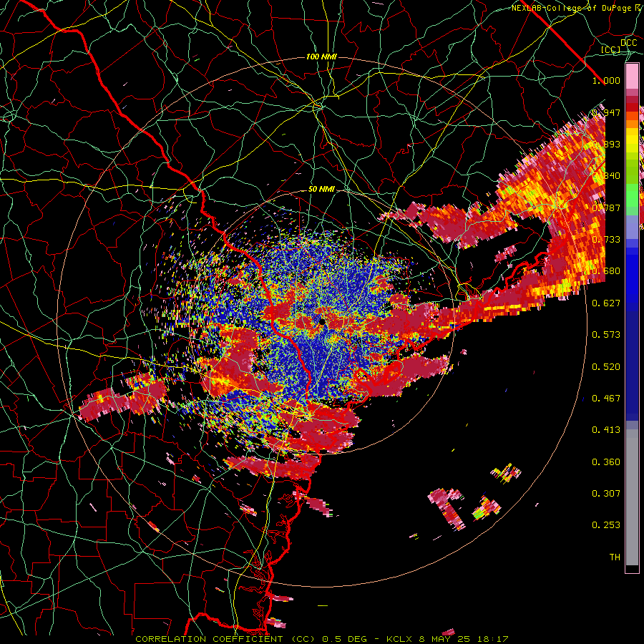Image resolution: width=644 pixels, height=644 pixels.
Task: Click the 0.787 scale value
Action: click(x=606, y=208)
